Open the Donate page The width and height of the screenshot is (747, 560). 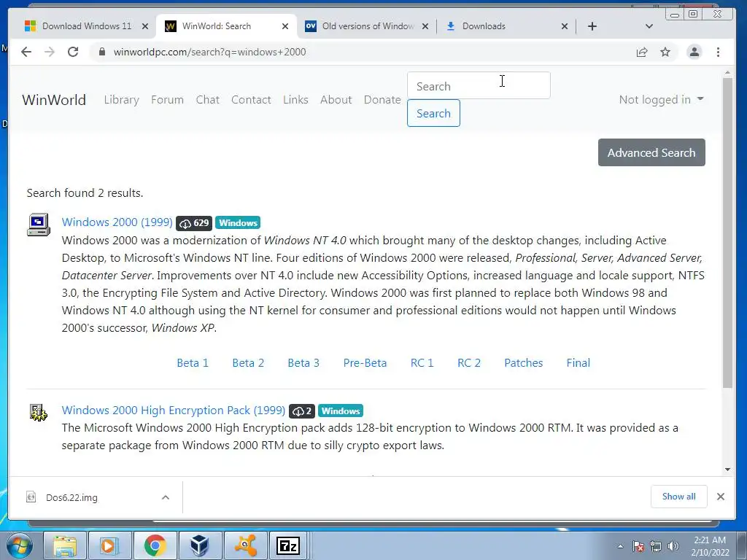[382, 99]
